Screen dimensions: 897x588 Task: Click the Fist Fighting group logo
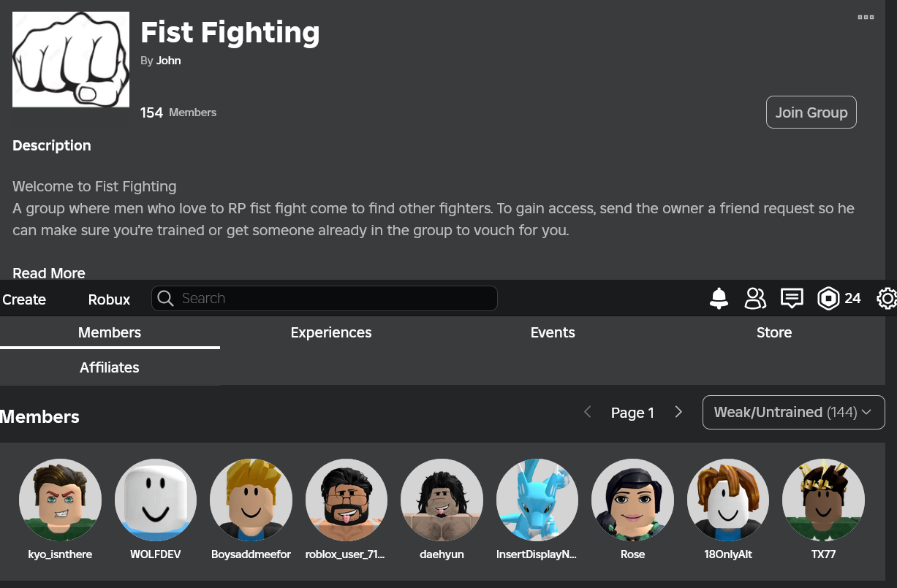point(71,59)
